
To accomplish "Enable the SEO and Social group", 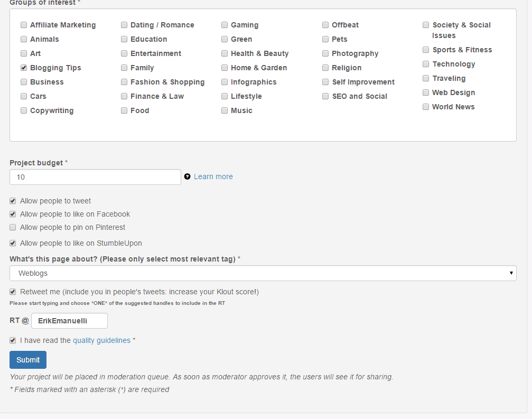I will pyautogui.click(x=326, y=96).
